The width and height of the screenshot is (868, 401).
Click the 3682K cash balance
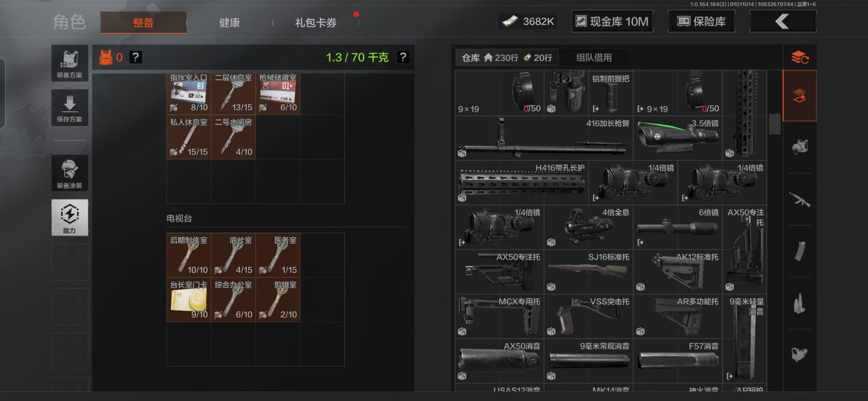click(x=528, y=21)
